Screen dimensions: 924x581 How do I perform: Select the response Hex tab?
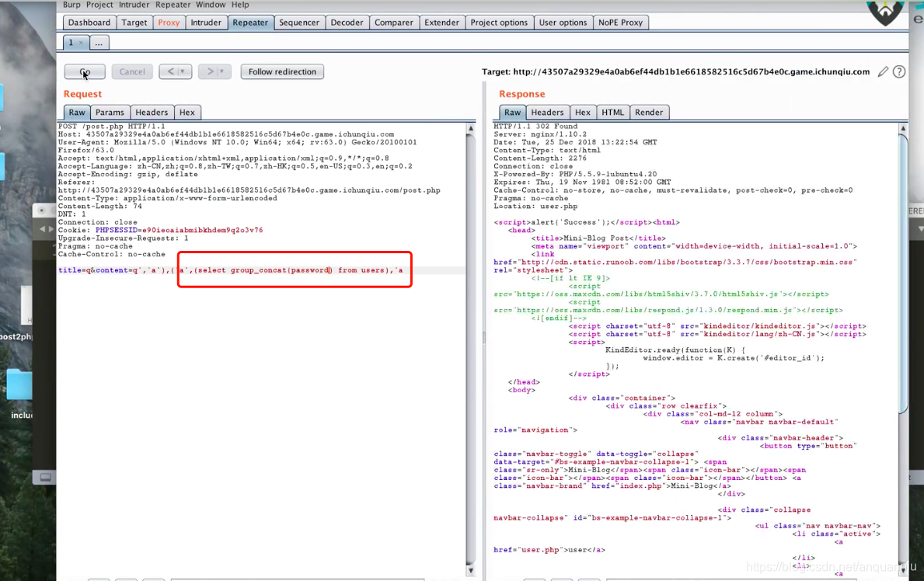582,113
